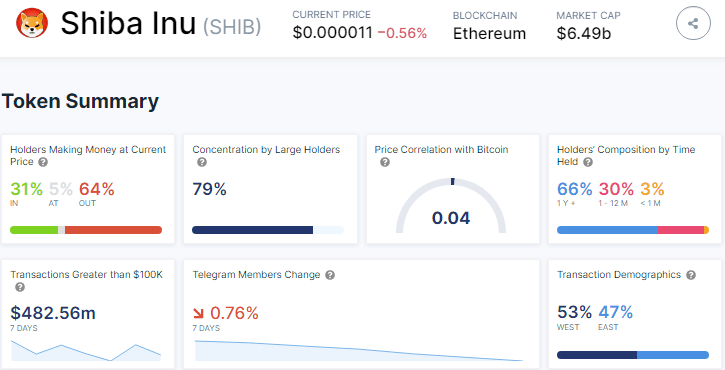
Task: Click the $6.49b market cap value
Action: [x=584, y=34]
